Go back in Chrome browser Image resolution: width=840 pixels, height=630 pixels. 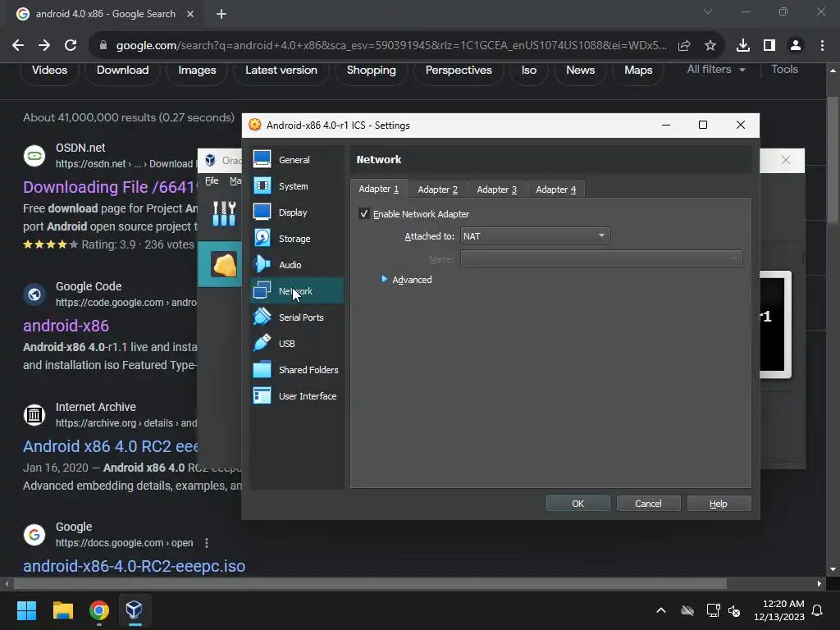click(18, 46)
